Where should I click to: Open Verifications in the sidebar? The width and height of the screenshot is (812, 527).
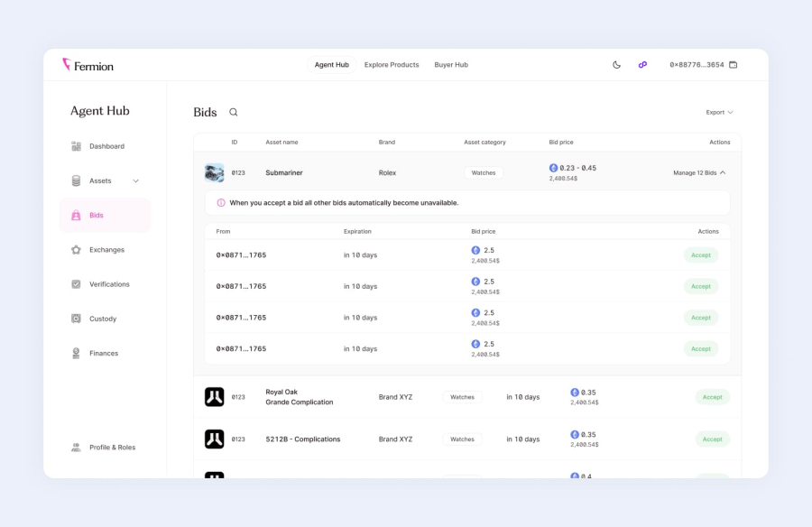(x=108, y=284)
